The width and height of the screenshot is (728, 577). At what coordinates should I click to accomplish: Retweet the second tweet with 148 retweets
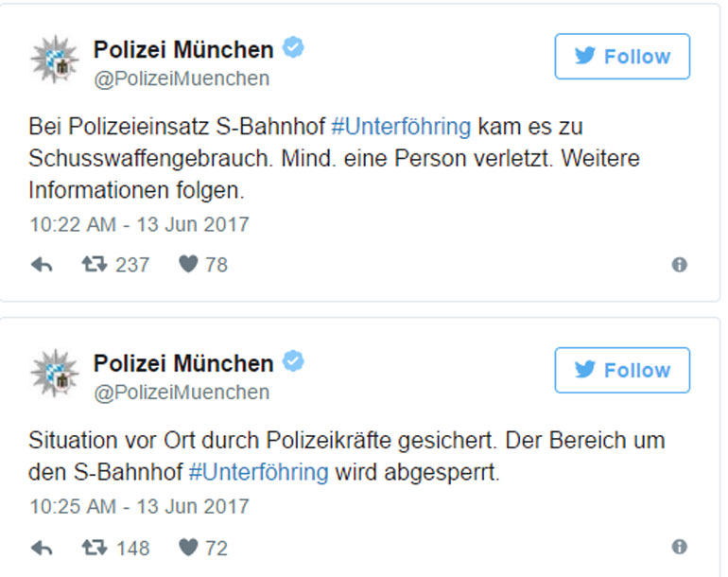(x=95, y=548)
